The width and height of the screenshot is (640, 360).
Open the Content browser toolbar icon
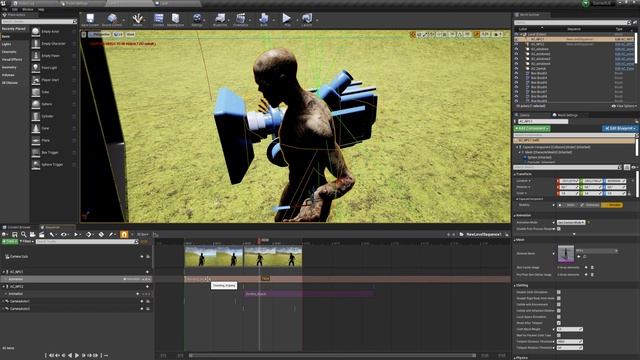[x=158, y=19]
